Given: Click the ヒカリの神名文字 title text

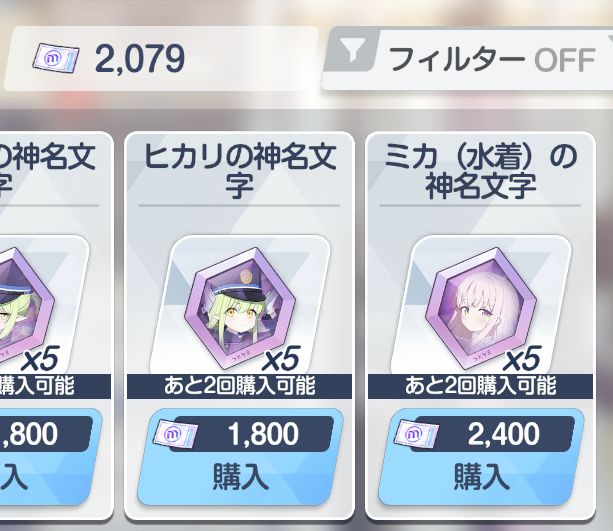Looking at the screenshot, I should (x=240, y=171).
